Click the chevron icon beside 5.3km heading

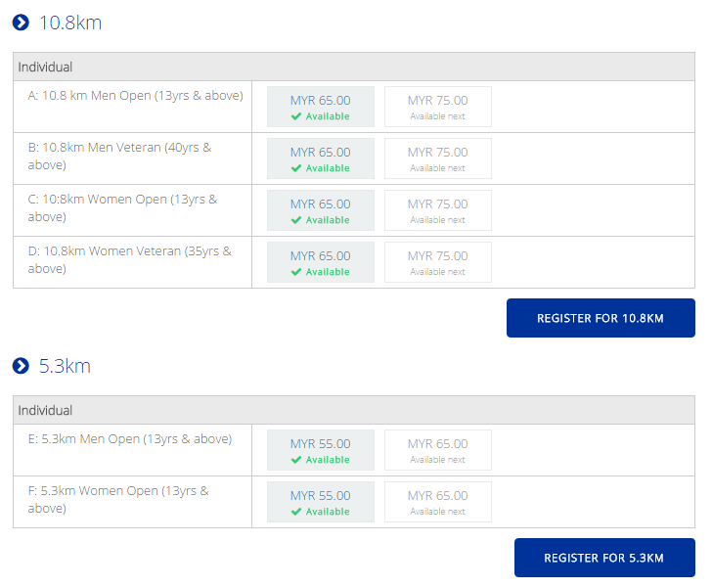[21, 366]
